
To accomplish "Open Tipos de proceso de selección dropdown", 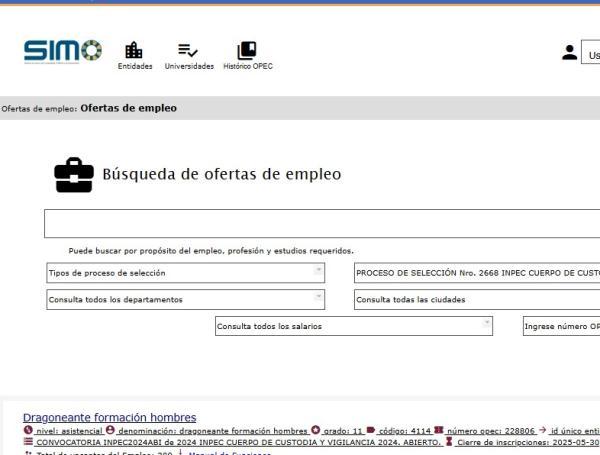I will coord(186,273).
